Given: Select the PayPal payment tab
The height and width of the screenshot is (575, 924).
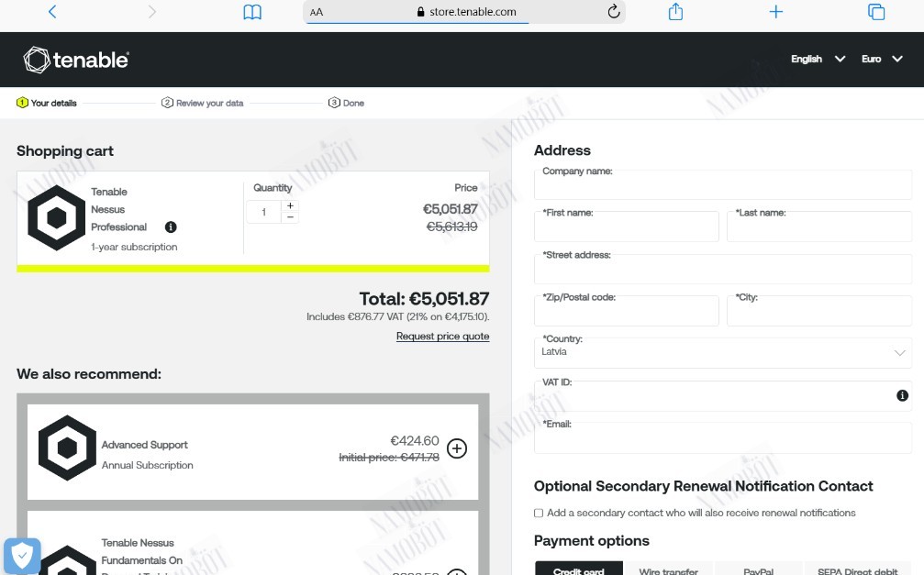Looking at the screenshot, I should (x=759, y=570).
